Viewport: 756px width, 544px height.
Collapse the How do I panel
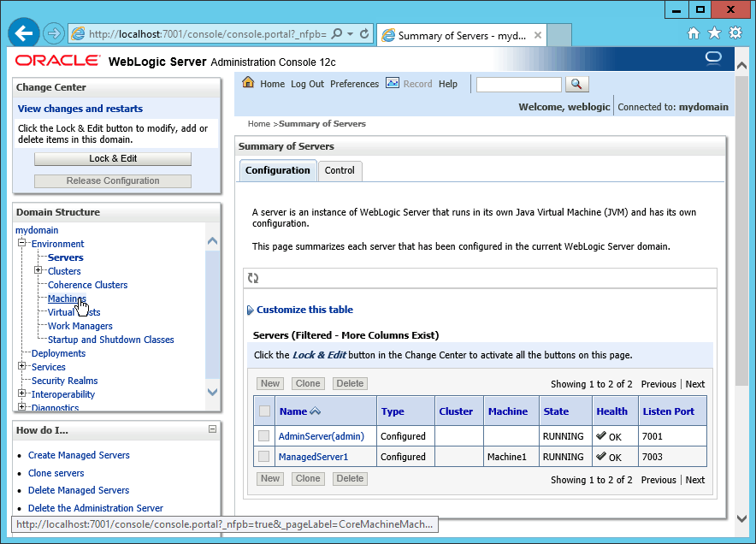pos(212,429)
